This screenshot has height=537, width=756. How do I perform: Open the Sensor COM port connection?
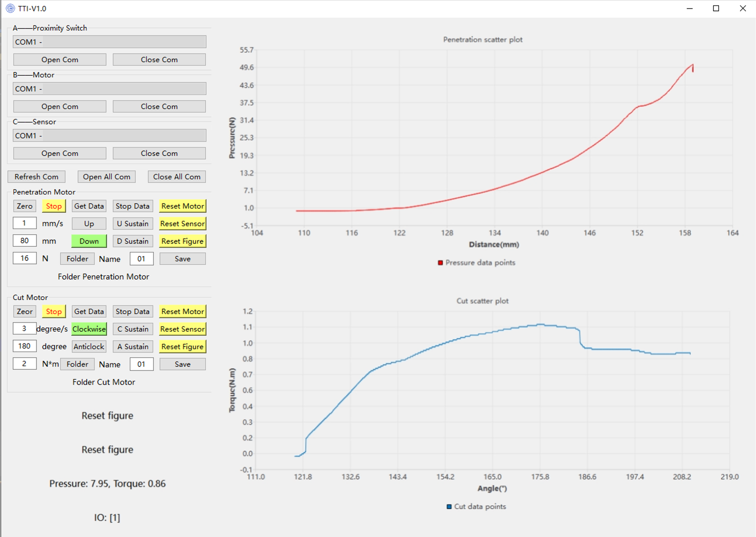[x=60, y=153]
